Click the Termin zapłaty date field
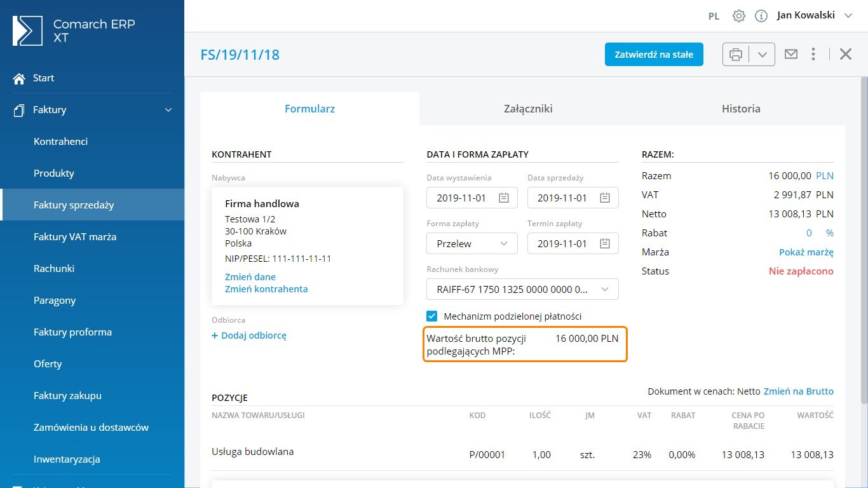Viewport: 868px width, 488px height. [x=573, y=243]
